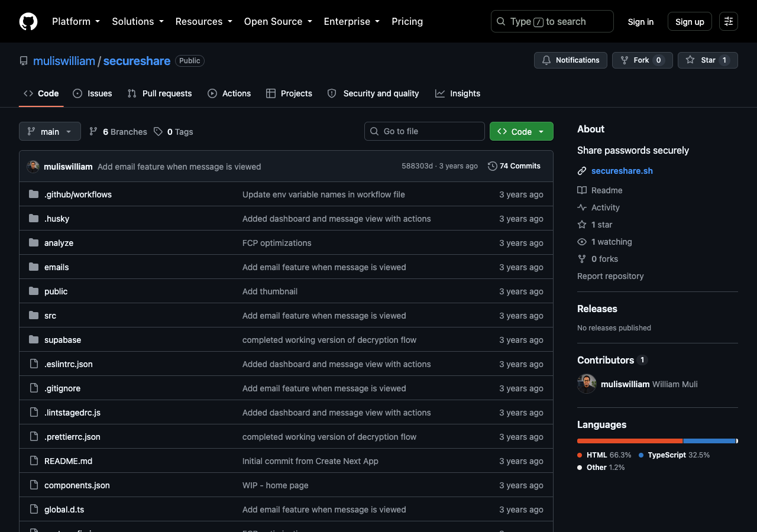Open the Security and quality tab
This screenshot has height=532, width=757.
pyautogui.click(x=373, y=93)
